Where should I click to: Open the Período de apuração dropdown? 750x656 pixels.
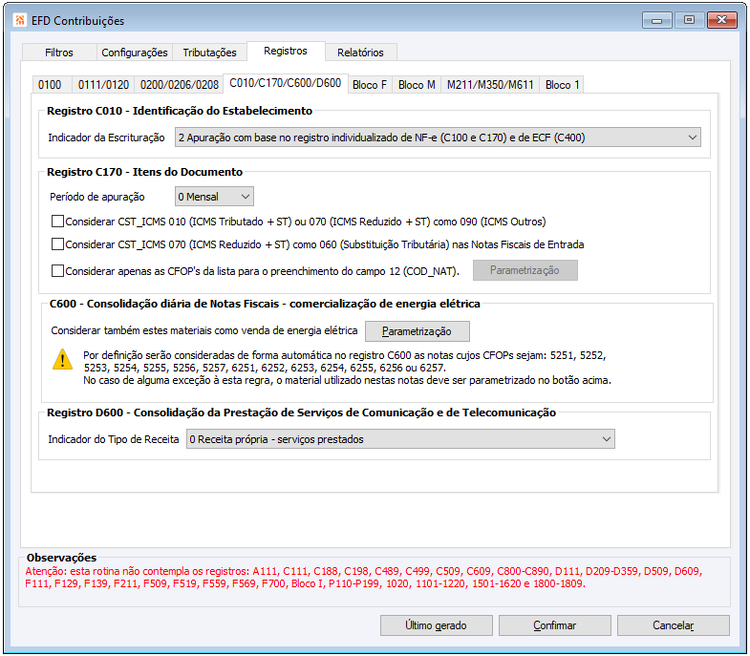214,197
